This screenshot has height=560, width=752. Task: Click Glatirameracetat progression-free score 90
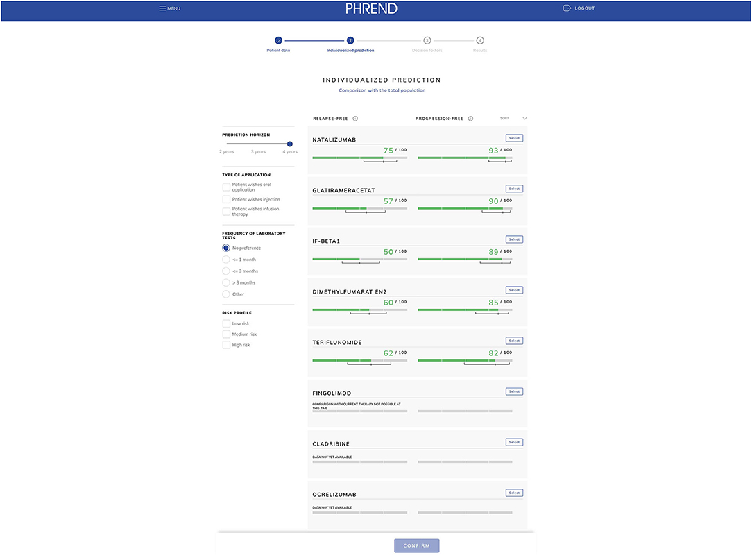[493, 201]
